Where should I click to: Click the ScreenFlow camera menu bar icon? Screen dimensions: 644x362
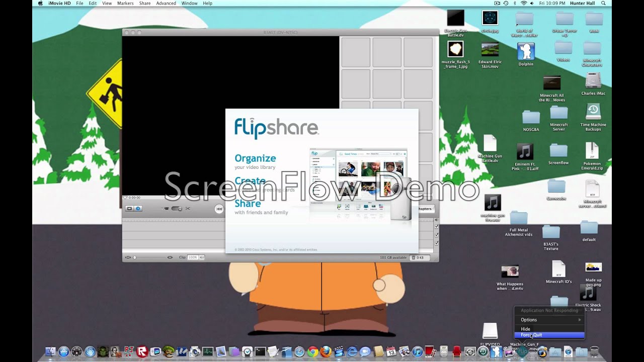pyautogui.click(x=497, y=3)
